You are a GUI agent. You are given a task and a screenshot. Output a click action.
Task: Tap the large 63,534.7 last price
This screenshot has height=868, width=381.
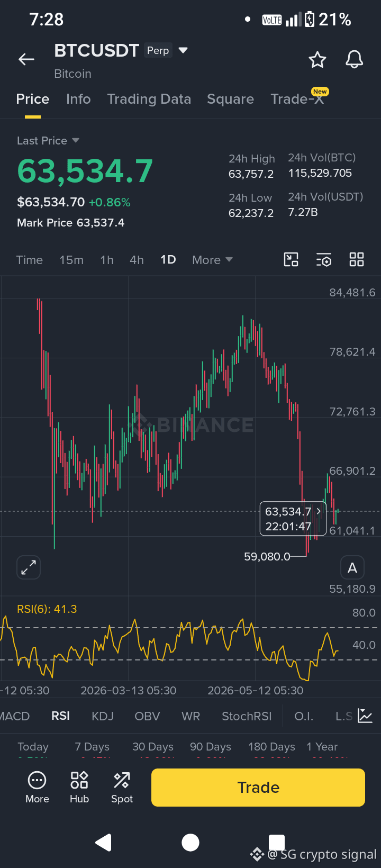(x=85, y=171)
